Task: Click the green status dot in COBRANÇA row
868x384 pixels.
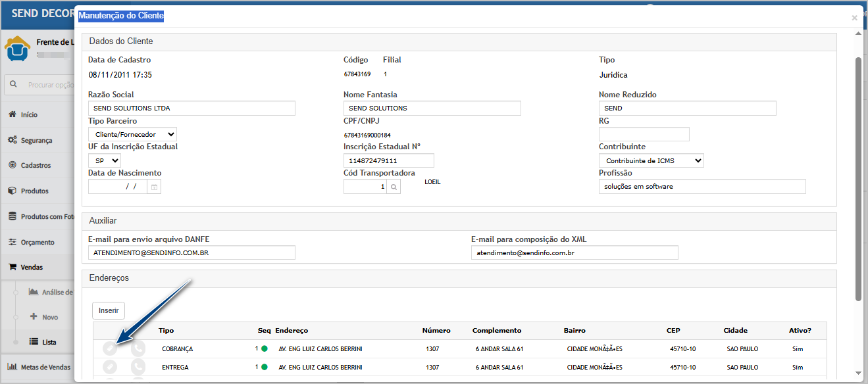Action: click(x=265, y=348)
